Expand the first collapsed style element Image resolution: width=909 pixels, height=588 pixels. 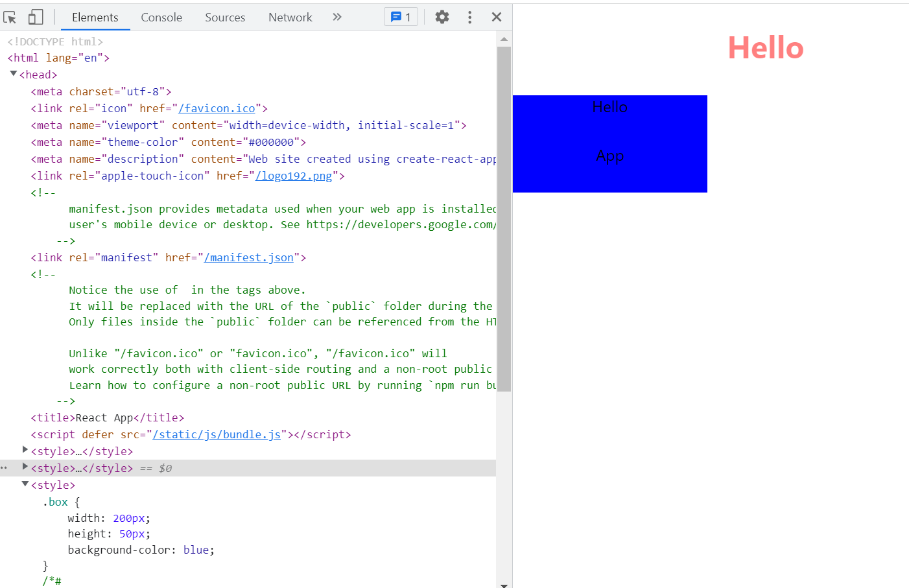(25, 449)
